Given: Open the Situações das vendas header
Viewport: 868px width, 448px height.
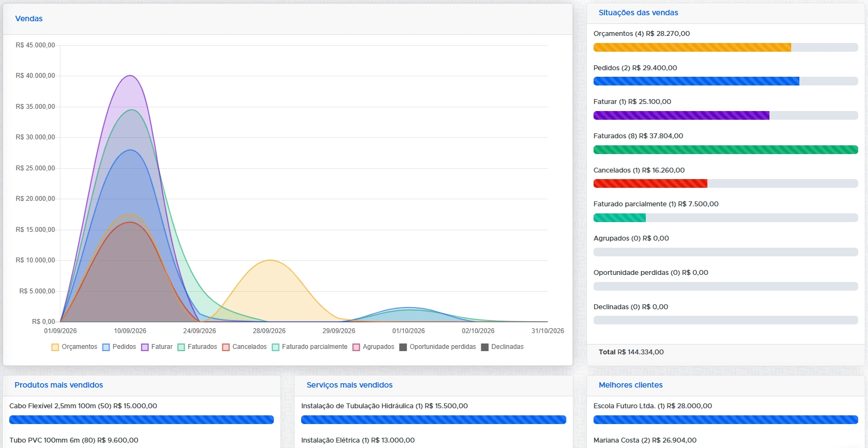Looking at the screenshot, I should (638, 13).
